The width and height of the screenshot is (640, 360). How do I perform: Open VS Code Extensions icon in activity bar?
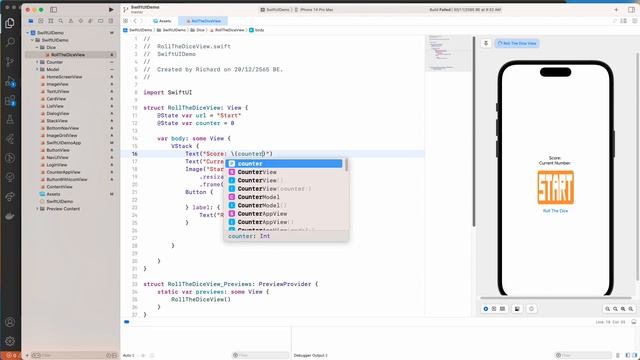tap(10, 100)
